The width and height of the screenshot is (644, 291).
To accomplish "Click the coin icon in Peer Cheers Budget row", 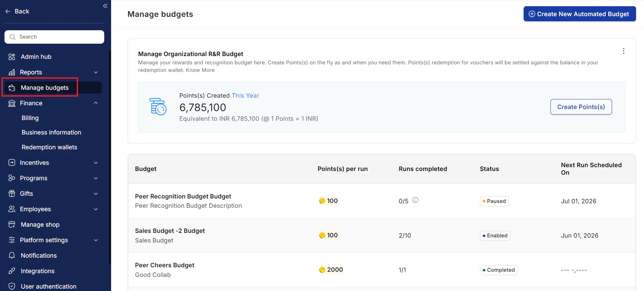I will 322,270.
